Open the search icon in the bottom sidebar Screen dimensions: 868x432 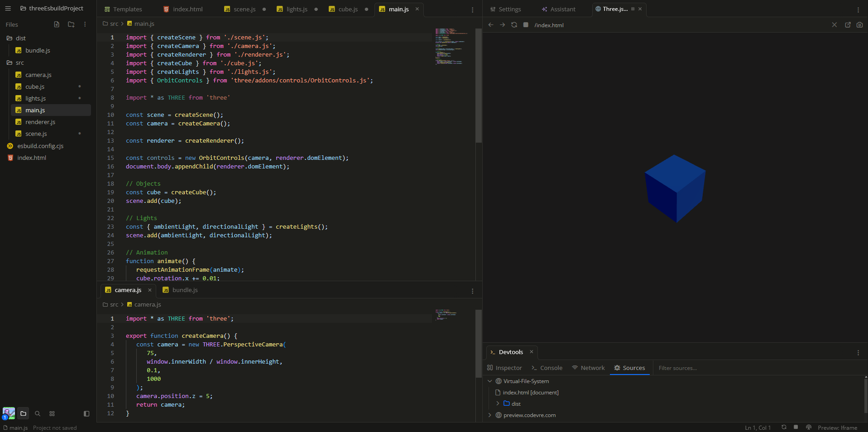(x=38, y=413)
